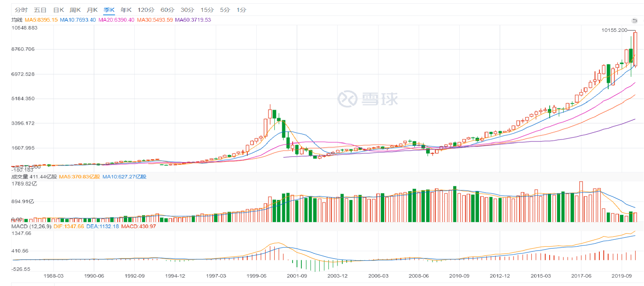Switch to the 30分 interval
644x286 pixels.
click(187, 10)
